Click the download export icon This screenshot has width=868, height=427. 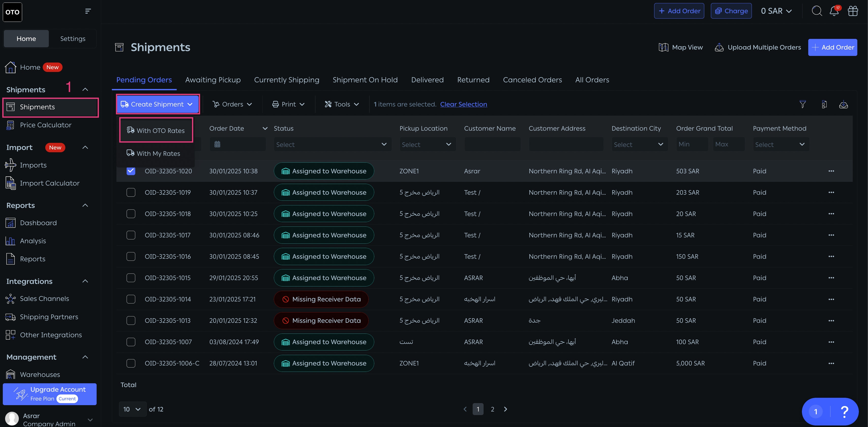coord(843,104)
